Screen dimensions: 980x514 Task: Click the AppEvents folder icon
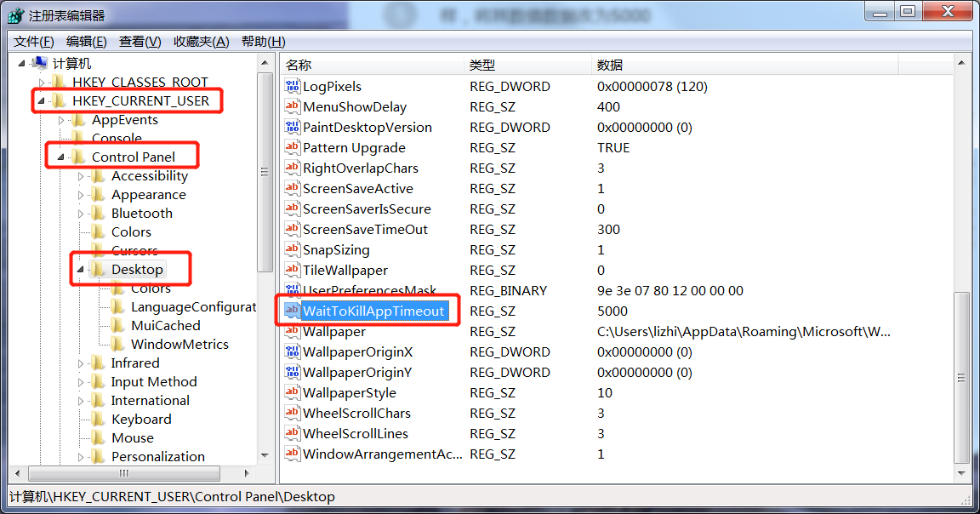78,119
